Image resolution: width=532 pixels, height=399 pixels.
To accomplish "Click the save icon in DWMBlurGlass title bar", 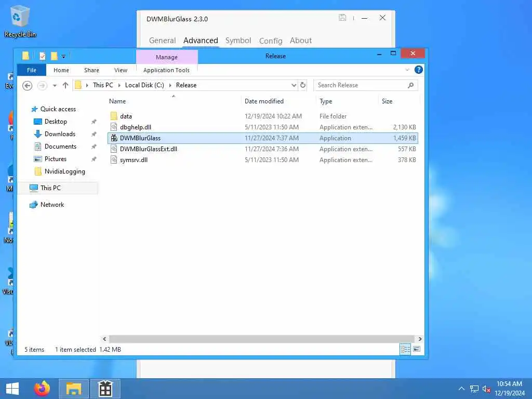I will (x=342, y=18).
